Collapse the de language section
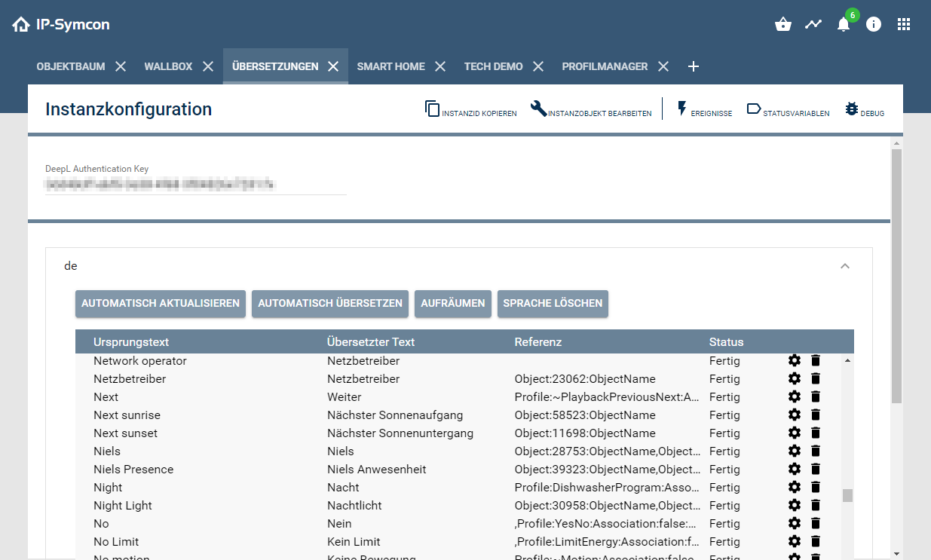Viewport: 931px width, 560px height. (x=845, y=266)
